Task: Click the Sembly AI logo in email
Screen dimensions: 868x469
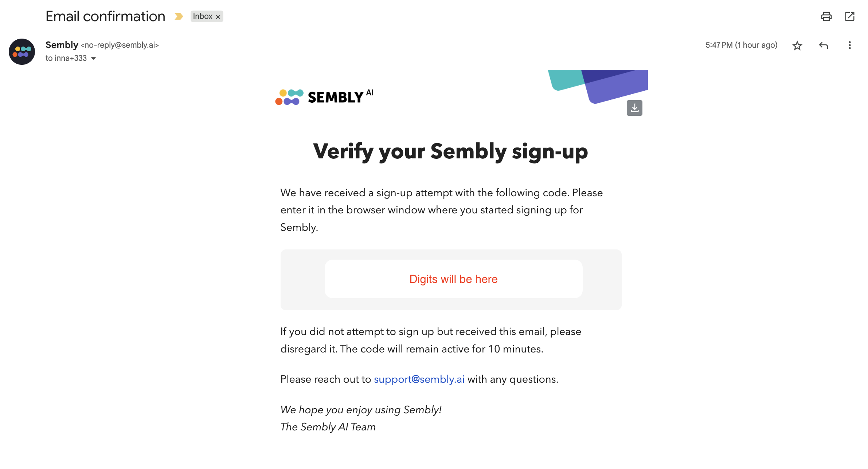Action: click(x=324, y=97)
